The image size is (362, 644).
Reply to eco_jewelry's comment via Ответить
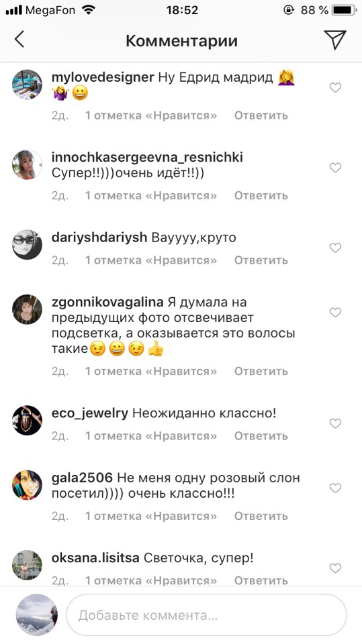click(x=261, y=436)
